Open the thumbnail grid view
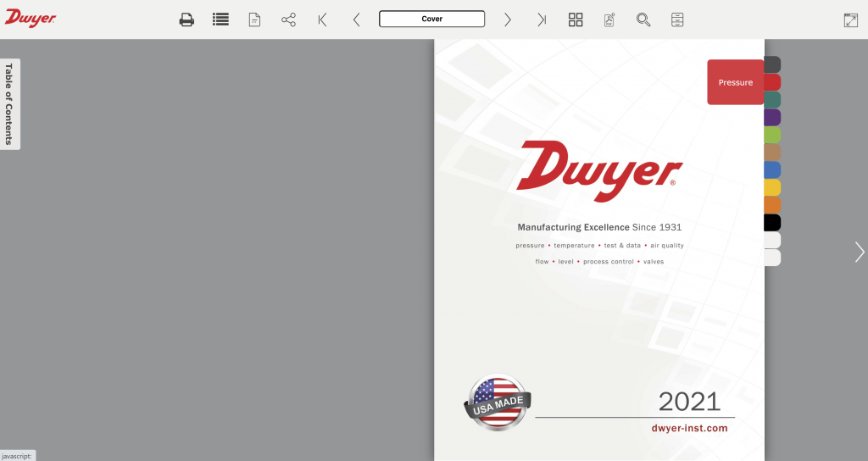The height and width of the screenshot is (461, 868). coord(576,20)
